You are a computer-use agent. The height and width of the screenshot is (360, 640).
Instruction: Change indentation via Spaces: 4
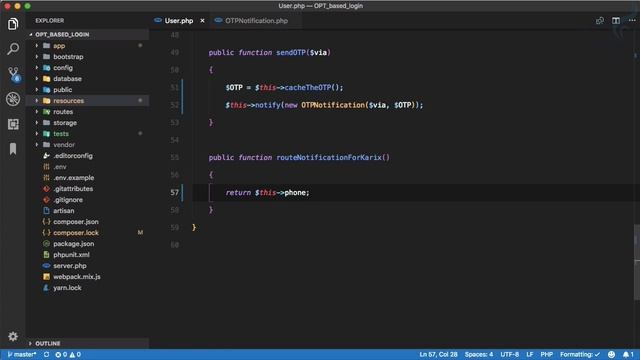(478, 354)
